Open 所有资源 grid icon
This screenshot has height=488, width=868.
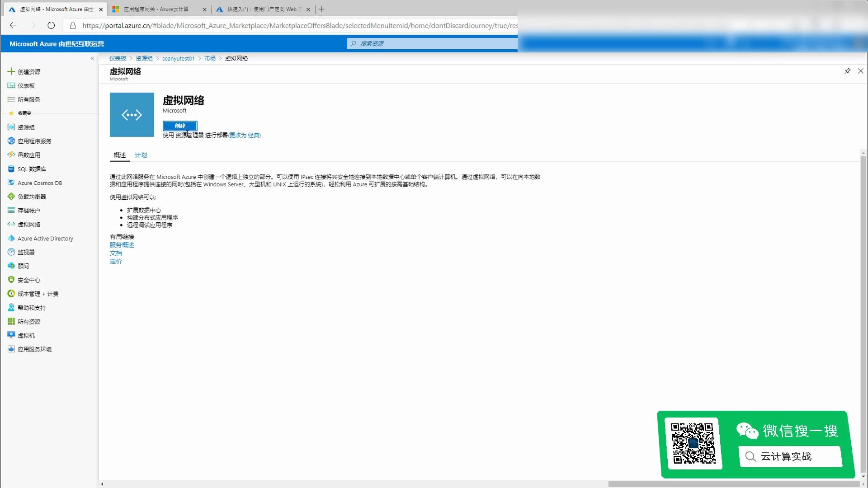coord(11,321)
